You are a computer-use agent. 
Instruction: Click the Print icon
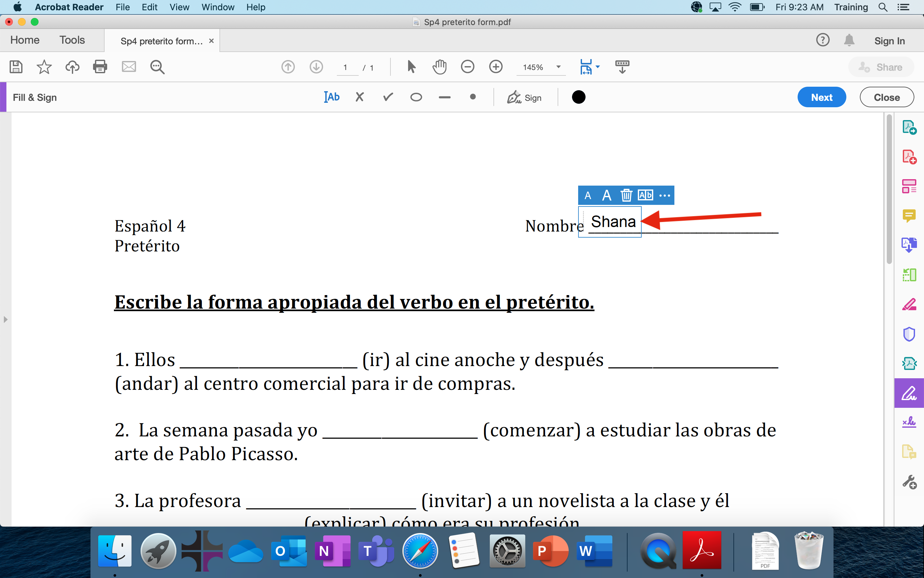pos(100,67)
